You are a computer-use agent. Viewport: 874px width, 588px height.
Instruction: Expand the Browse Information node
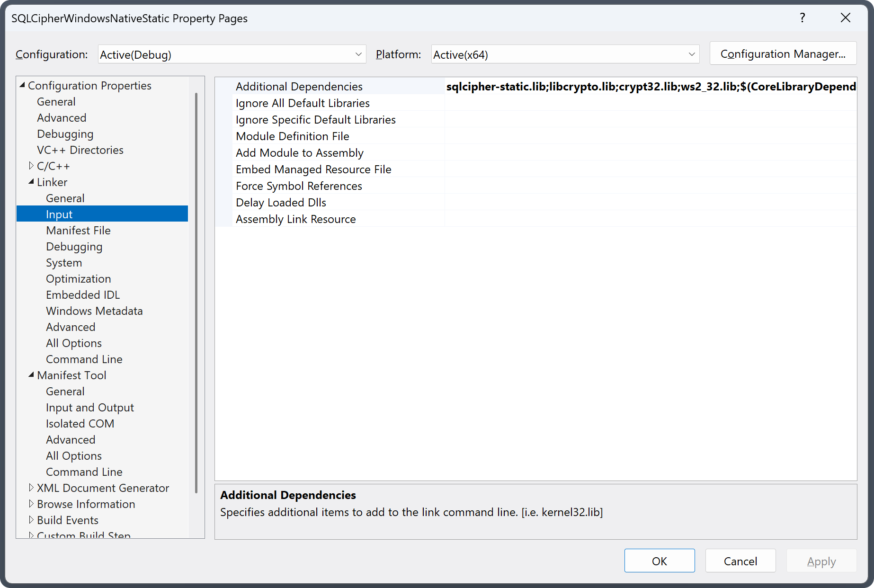click(31, 504)
